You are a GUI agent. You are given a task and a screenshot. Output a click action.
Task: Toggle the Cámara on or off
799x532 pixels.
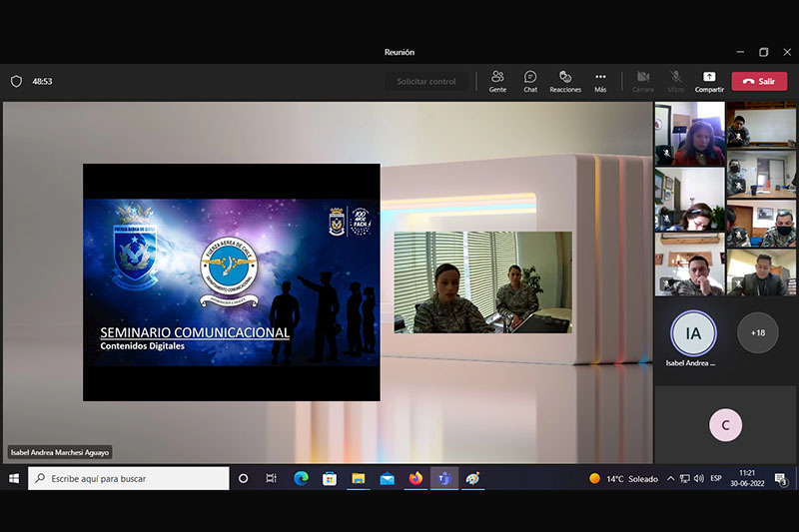[x=643, y=82]
